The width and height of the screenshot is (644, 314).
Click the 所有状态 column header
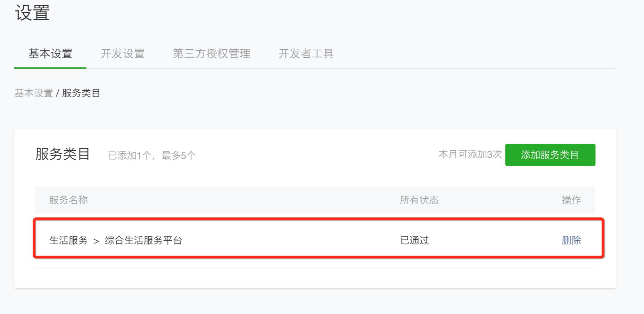click(419, 200)
